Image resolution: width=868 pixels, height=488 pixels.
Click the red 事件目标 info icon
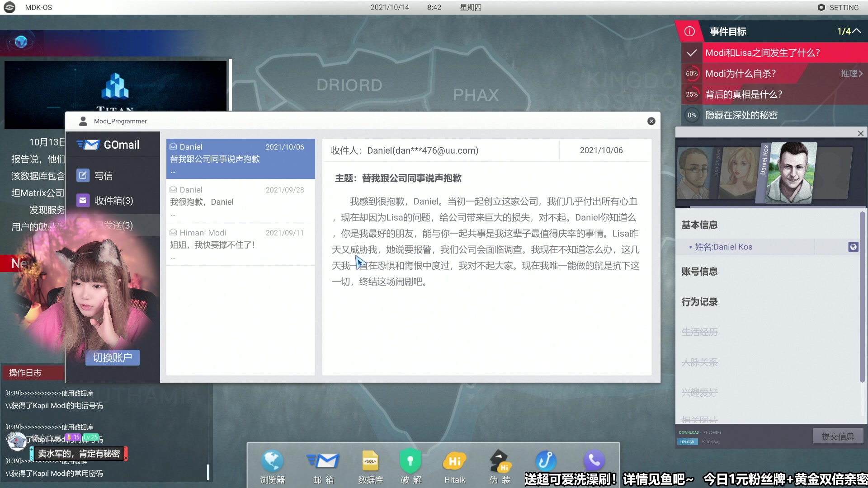[x=689, y=31]
